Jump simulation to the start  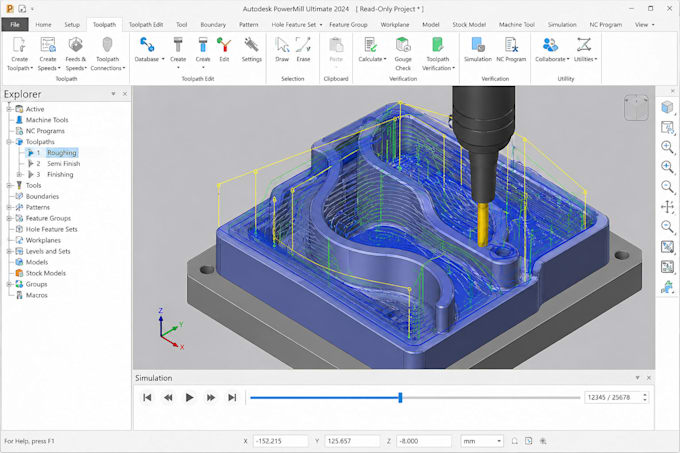147,398
